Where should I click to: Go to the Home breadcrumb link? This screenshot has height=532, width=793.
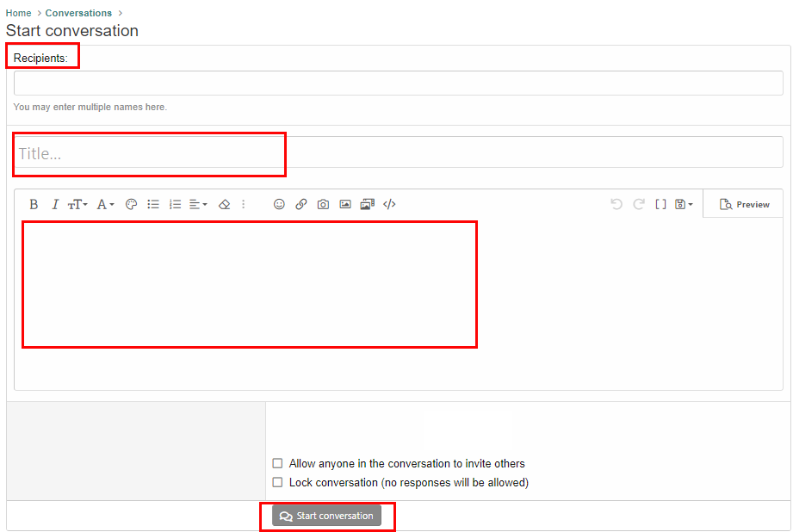coord(19,13)
